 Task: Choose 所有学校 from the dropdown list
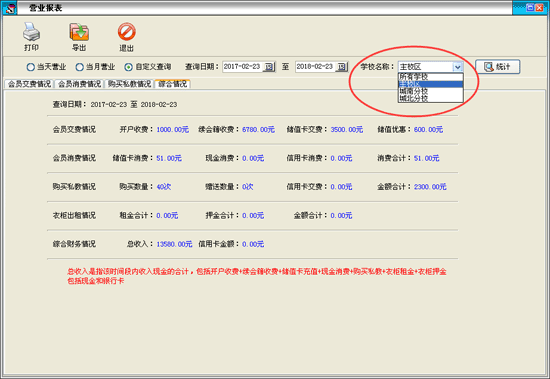tap(430, 77)
